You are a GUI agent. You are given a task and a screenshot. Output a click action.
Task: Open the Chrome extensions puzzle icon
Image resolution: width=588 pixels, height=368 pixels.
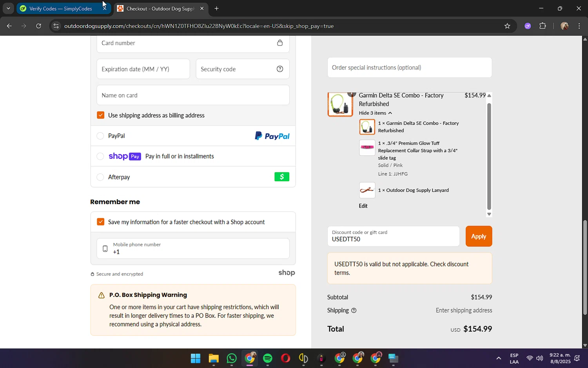pyautogui.click(x=543, y=26)
